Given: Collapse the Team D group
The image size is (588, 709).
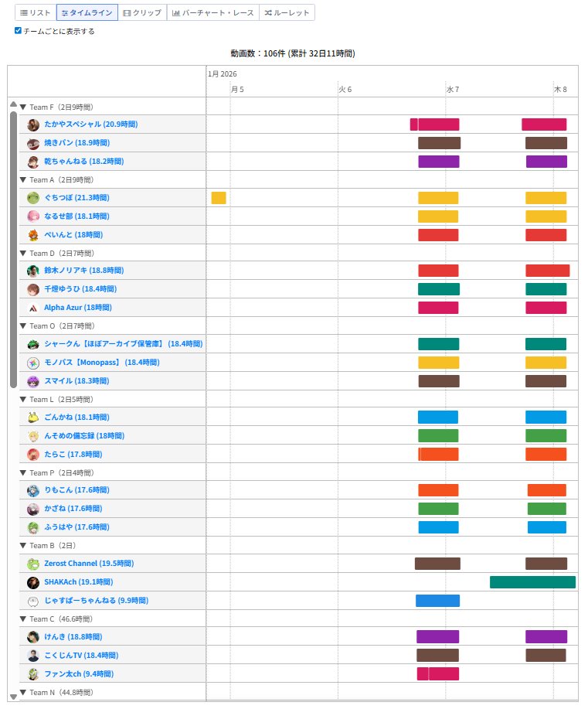Looking at the screenshot, I should click(23, 254).
